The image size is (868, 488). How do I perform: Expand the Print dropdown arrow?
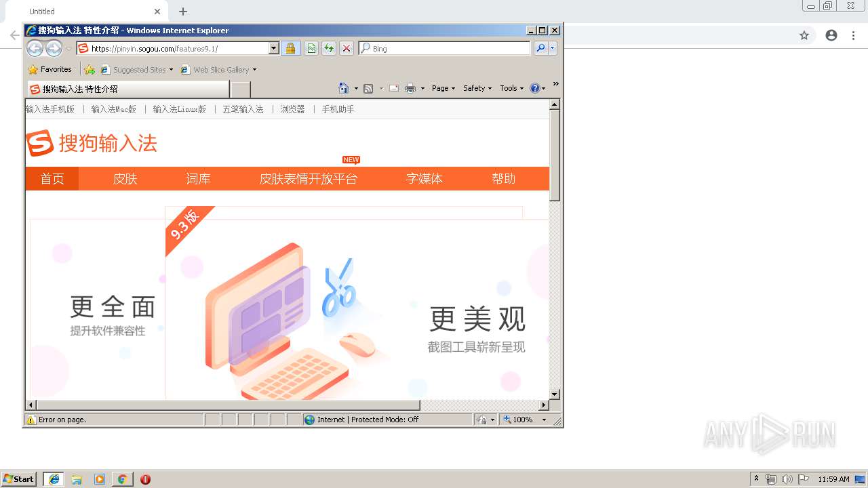click(422, 88)
